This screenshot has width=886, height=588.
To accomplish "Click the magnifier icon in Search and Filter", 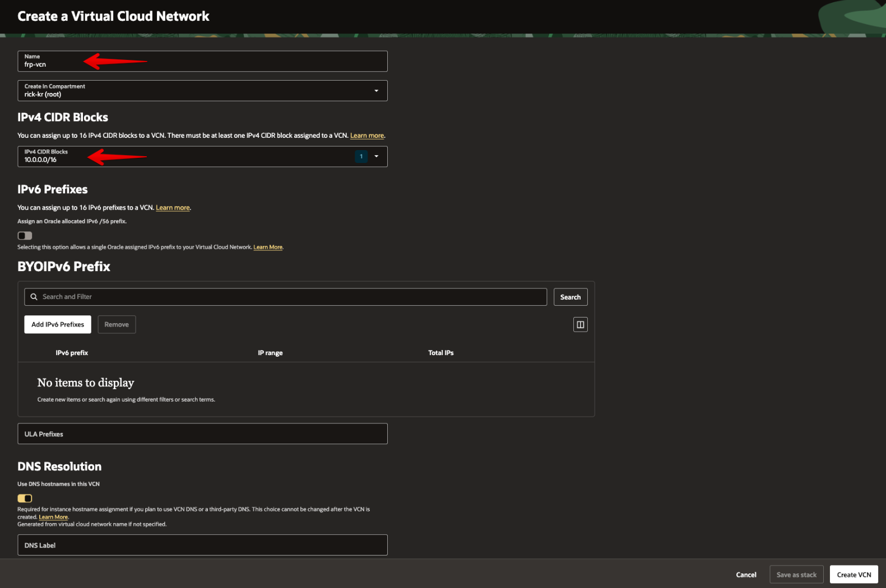I will (34, 297).
